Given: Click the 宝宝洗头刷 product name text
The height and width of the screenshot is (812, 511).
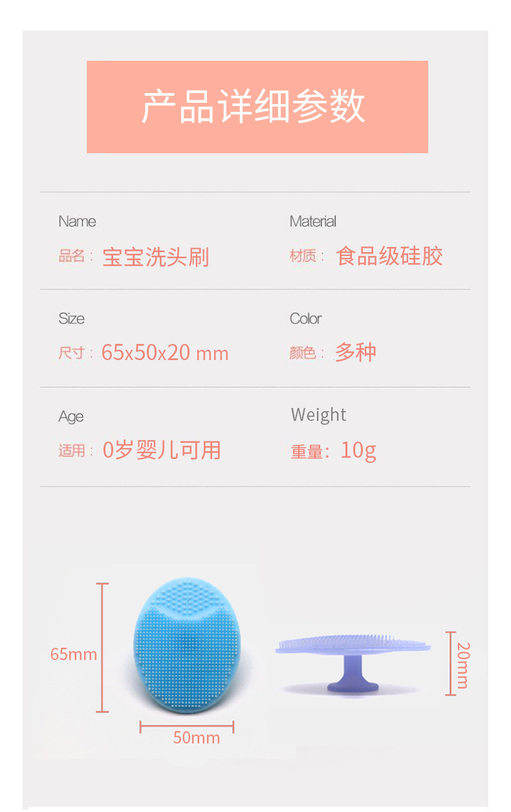Looking at the screenshot, I should 155,257.
